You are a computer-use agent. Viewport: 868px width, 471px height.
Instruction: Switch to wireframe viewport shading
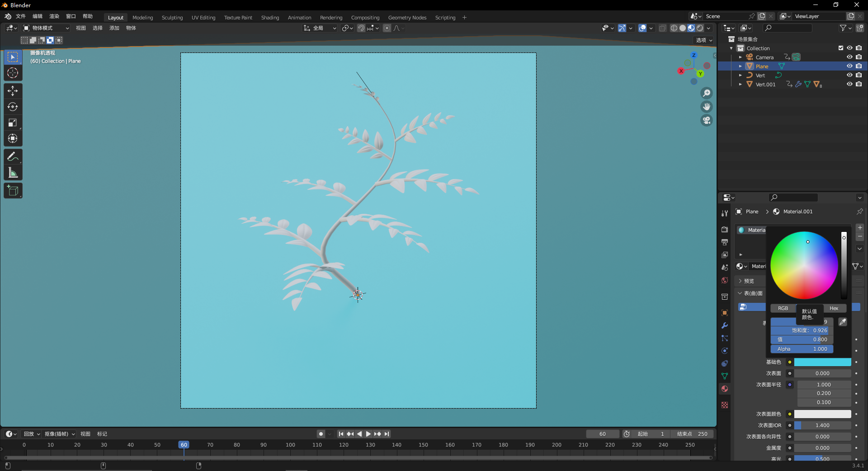point(674,28)
